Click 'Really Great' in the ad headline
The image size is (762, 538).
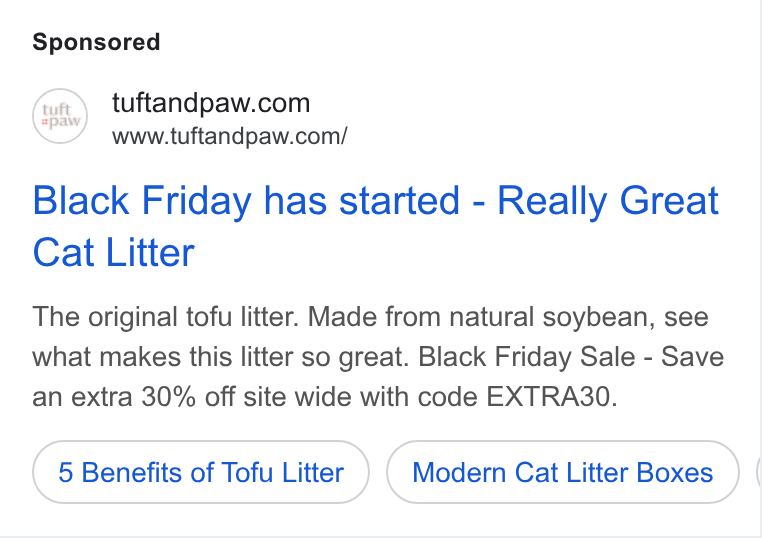[x=607, y=200]
